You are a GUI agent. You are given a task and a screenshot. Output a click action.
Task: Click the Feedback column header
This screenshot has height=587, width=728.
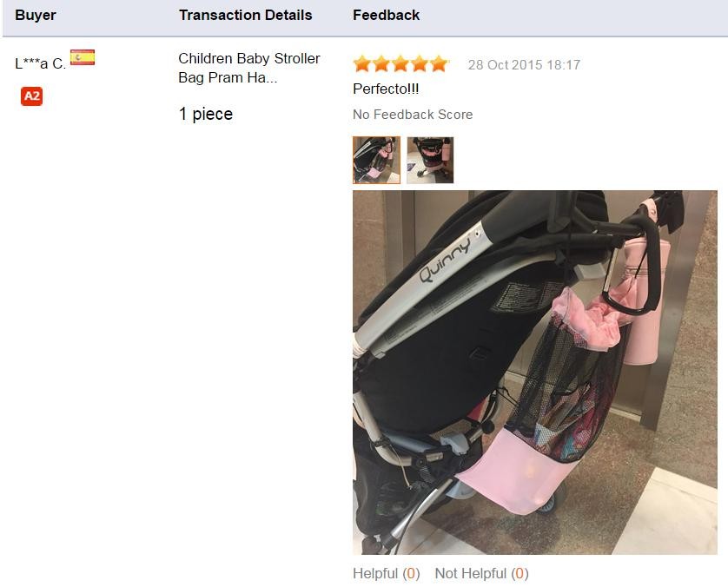[387, 15]
